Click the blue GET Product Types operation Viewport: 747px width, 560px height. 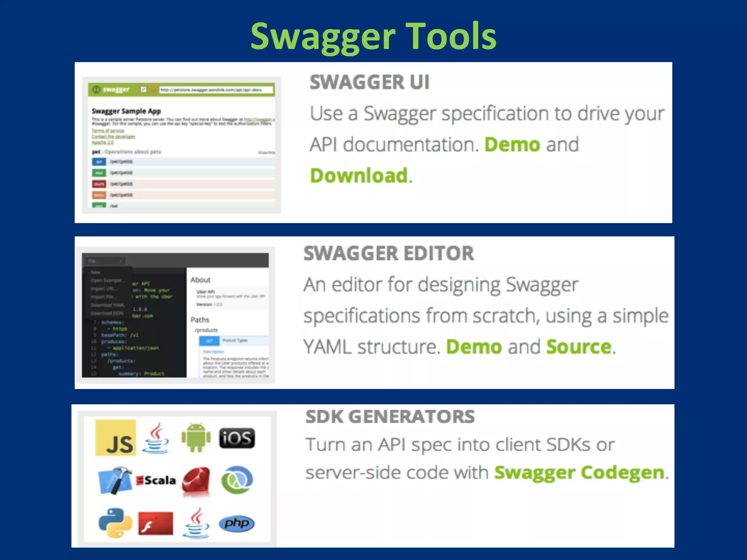pos(234,341)
